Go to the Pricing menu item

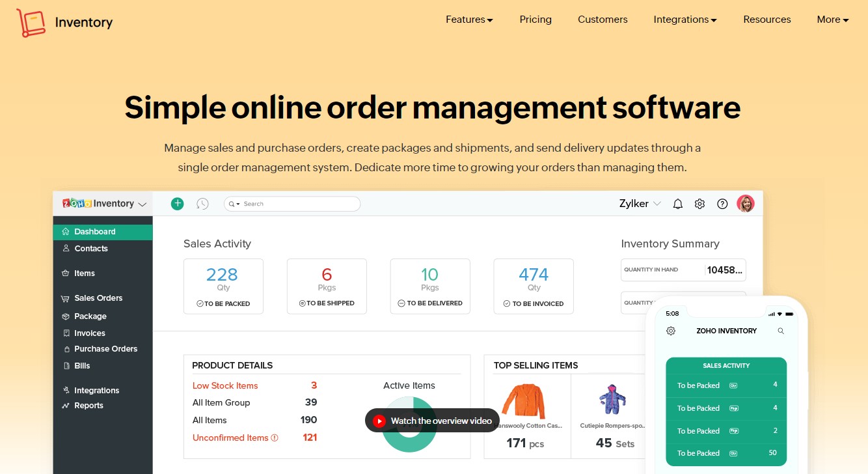tap(536, 20)
